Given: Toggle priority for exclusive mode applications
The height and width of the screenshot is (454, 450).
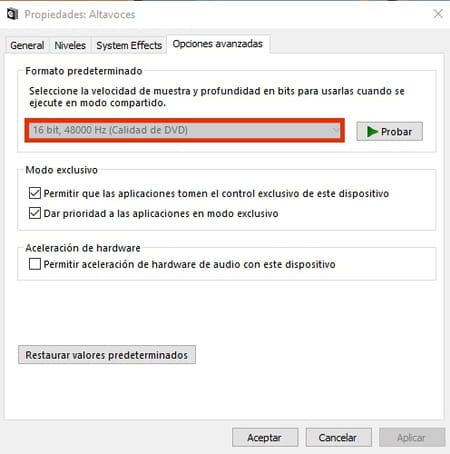Looking at the screenshot, I should click(x=35, y=213).
